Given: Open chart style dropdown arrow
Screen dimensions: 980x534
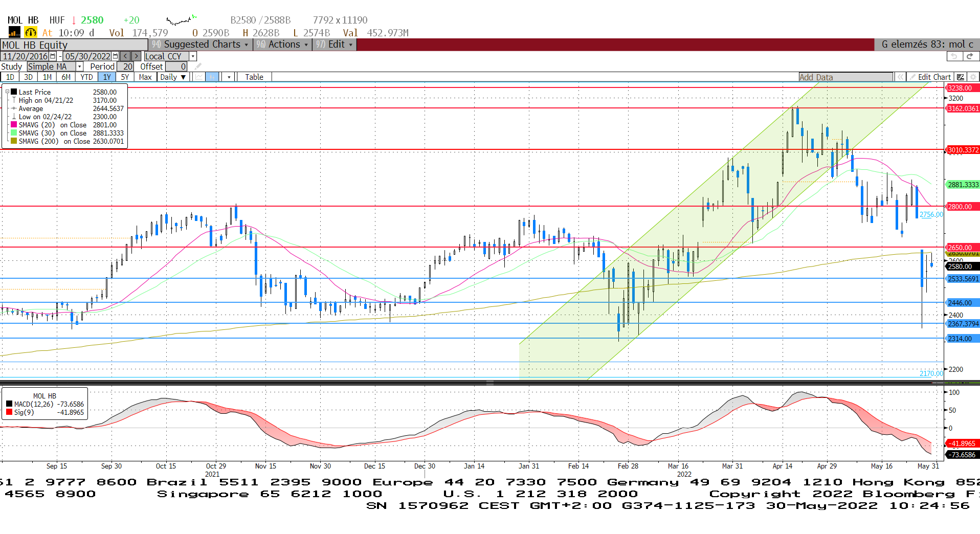Looking at the screenshot, I should (x=229, y=77).
